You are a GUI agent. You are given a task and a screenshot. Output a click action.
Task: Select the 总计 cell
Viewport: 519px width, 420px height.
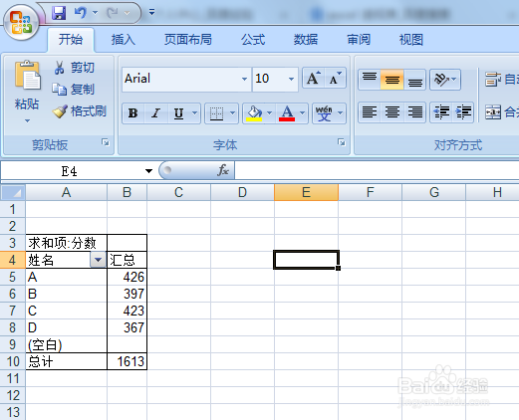tap(67, 361)
